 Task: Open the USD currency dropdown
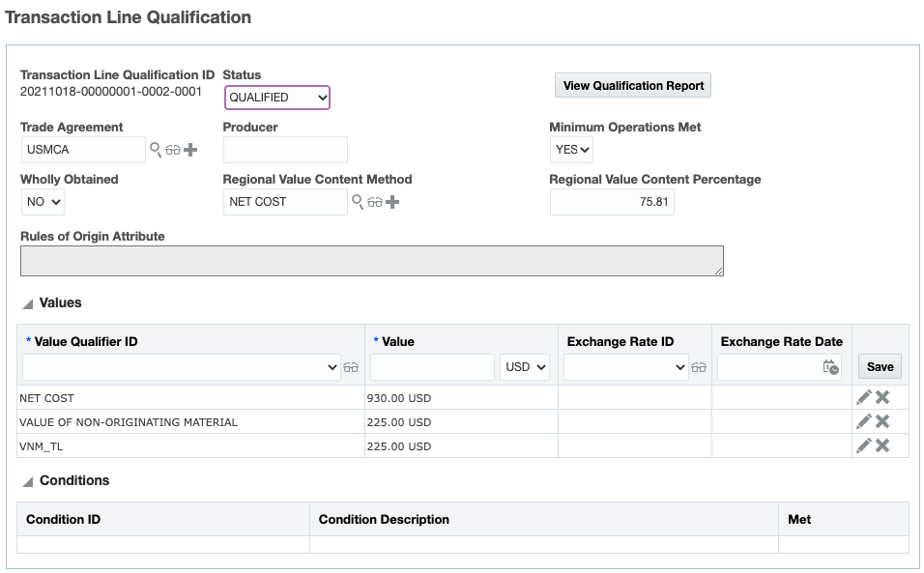click(525, 367)
